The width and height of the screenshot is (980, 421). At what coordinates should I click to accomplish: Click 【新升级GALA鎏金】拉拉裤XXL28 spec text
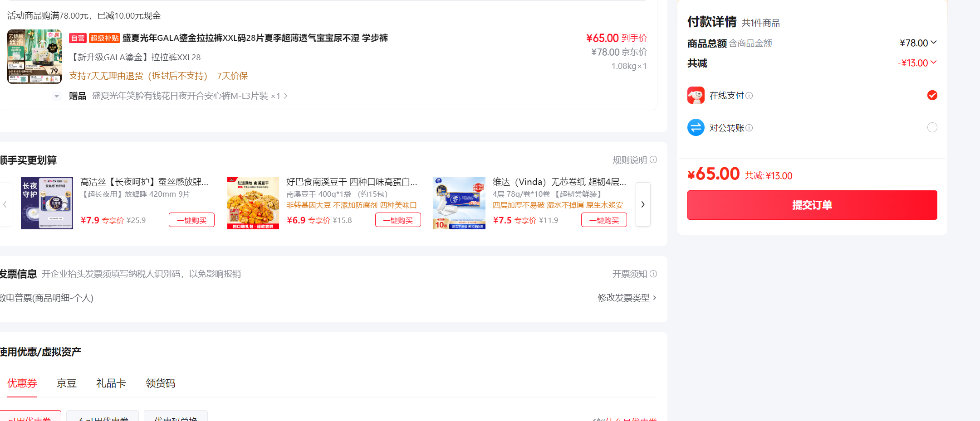(135, 57)
